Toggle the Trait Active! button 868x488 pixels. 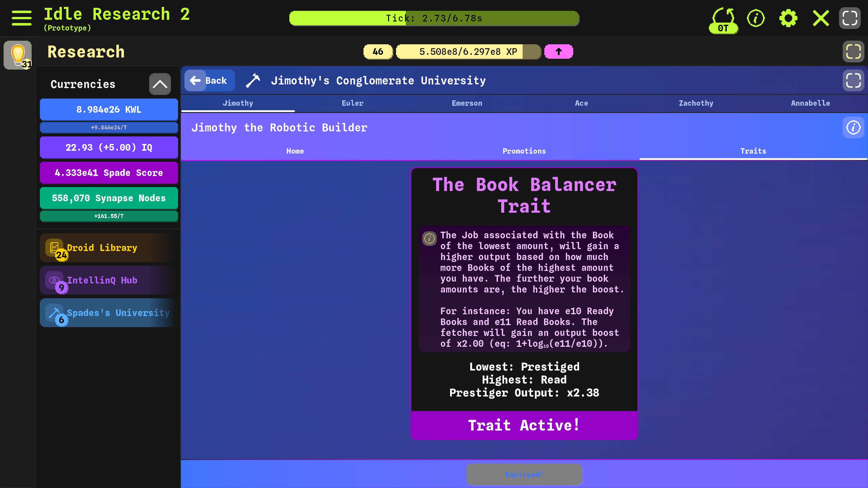click(524, 425)
